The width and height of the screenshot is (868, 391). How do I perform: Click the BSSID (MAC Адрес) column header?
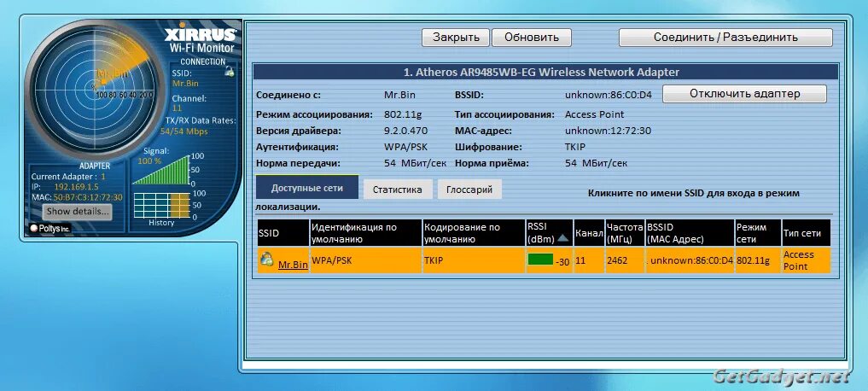tap(690, 232)
